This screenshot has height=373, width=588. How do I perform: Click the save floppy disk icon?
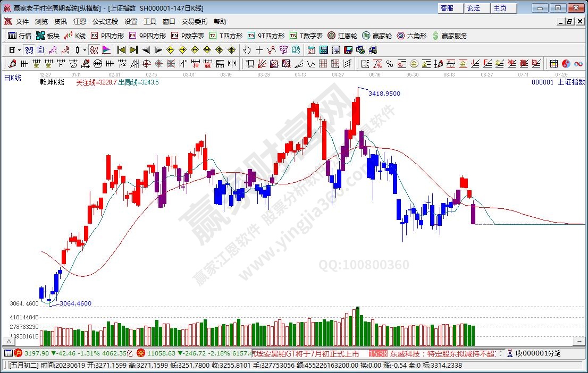click(x=348, y=50)
